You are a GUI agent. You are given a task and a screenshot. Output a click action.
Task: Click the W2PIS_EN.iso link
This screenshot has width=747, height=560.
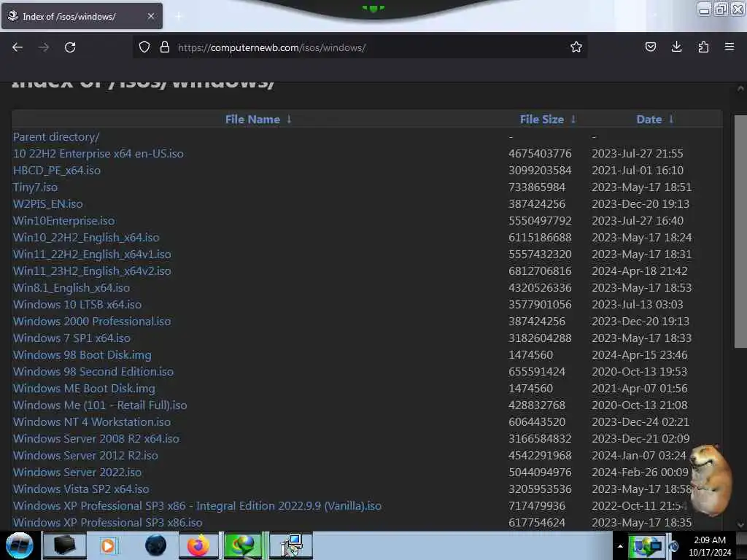[47, 204]
